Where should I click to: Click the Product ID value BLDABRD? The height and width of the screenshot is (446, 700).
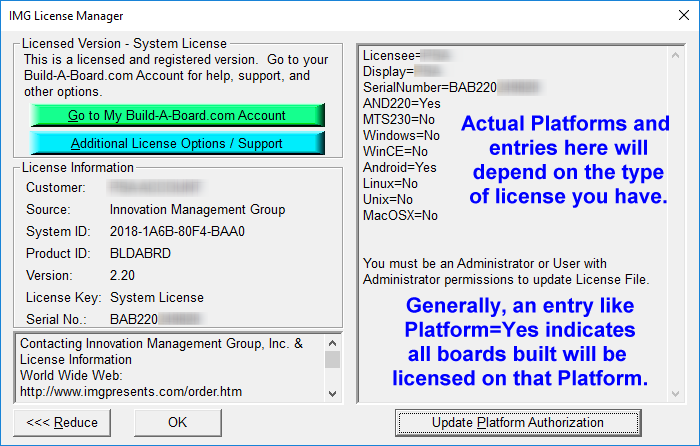(139, 253)
